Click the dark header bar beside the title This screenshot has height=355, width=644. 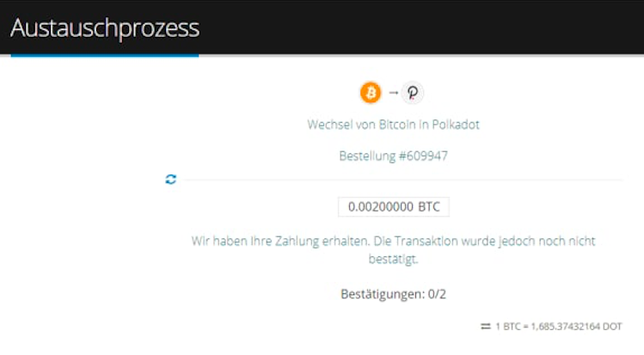coord(421,28)
